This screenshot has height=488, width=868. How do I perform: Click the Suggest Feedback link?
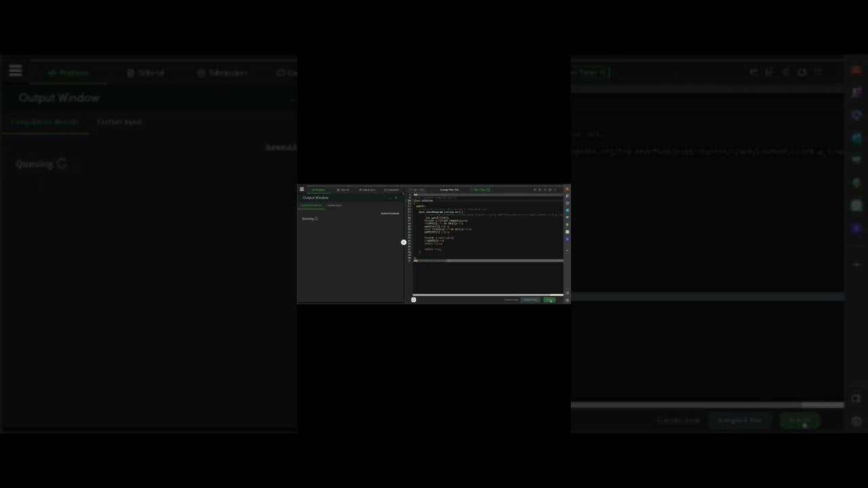point(389,213)
